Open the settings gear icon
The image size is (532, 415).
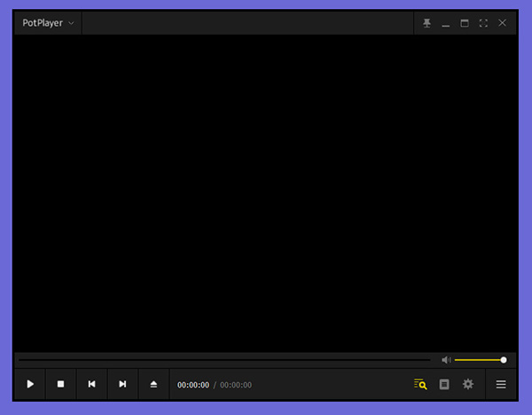click(x=468, y=384)
